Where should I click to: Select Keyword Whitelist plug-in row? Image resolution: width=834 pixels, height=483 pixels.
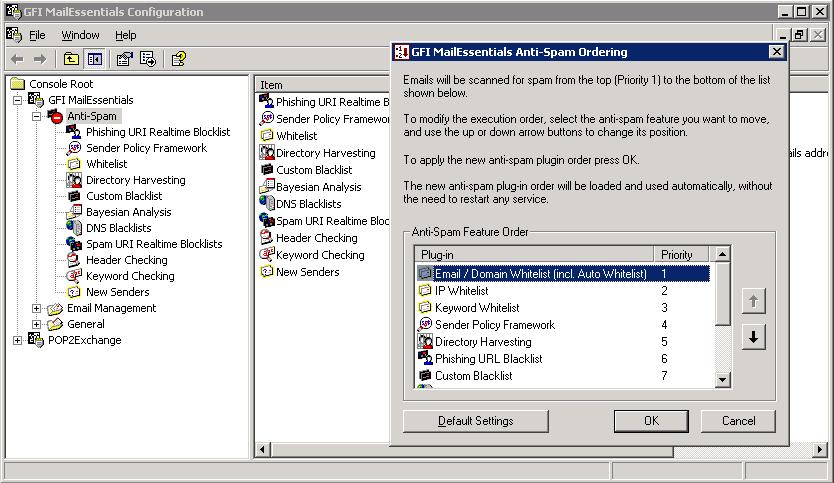(563, 307)
